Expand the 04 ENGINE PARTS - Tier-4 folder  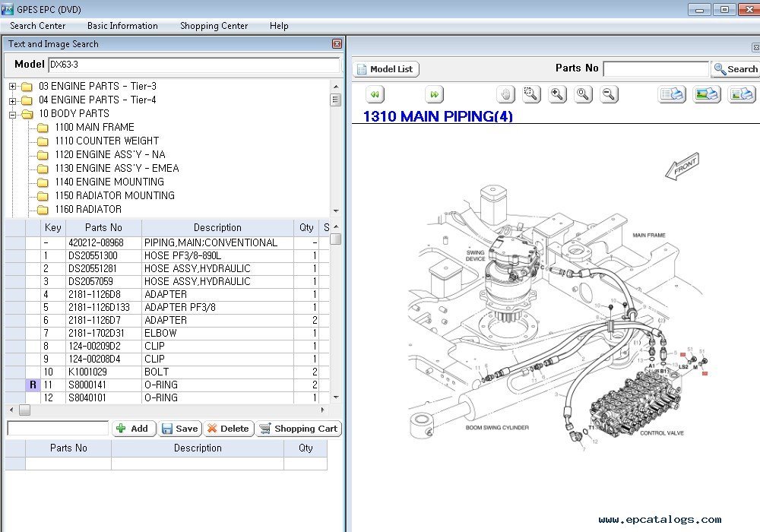(x=13, y=100)
